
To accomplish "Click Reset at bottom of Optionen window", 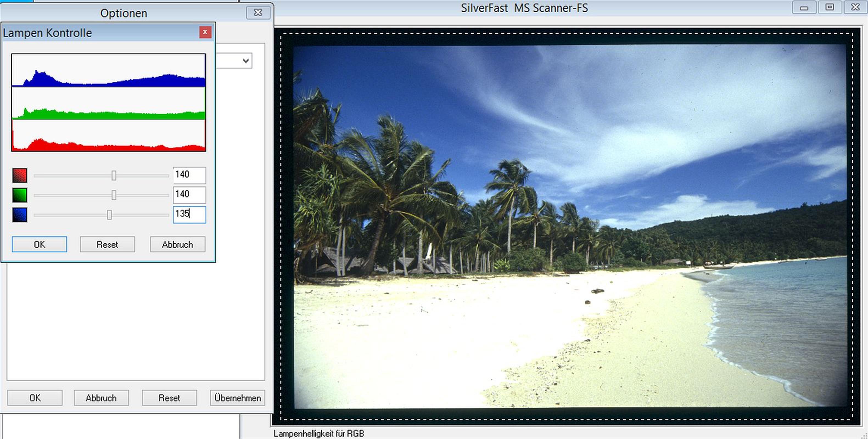I will (169, 398).
